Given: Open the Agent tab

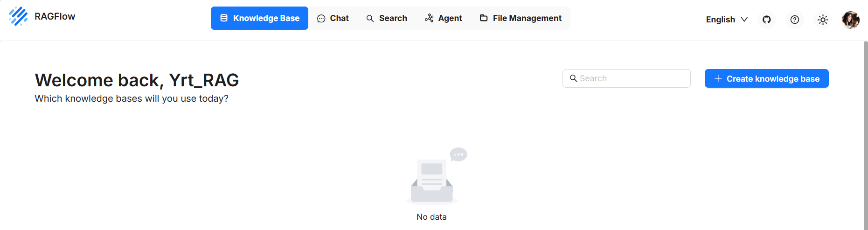Looking at the screenshot, I should tap(443, 18).
